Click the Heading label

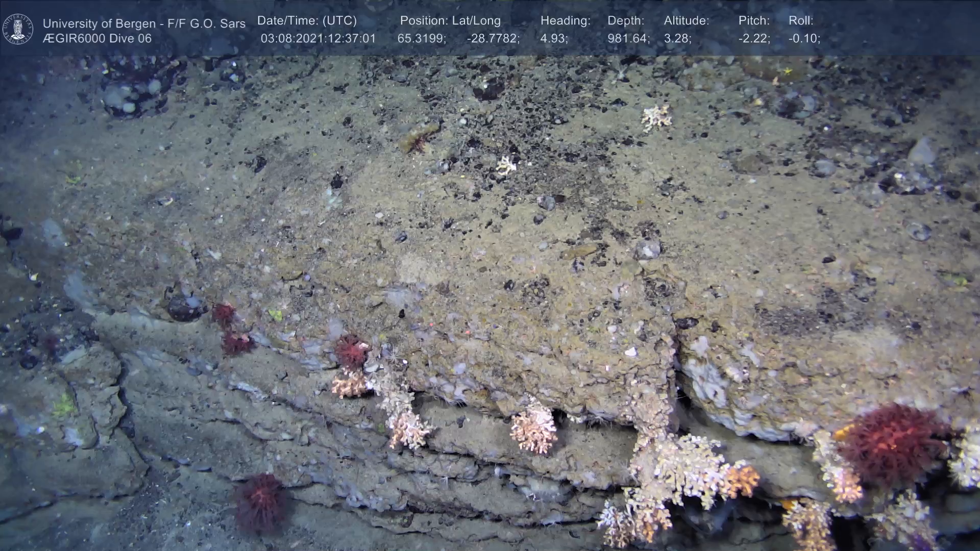coord(565,21)
